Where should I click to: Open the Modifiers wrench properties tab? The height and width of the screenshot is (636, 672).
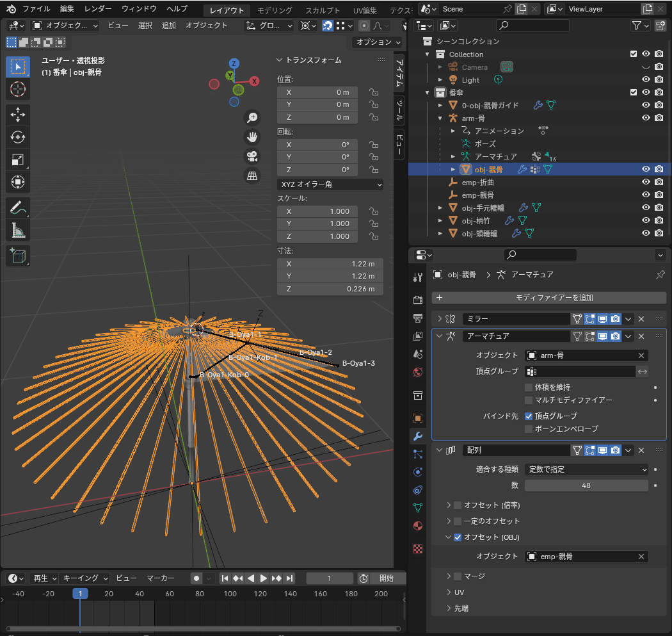coord(418,436)
